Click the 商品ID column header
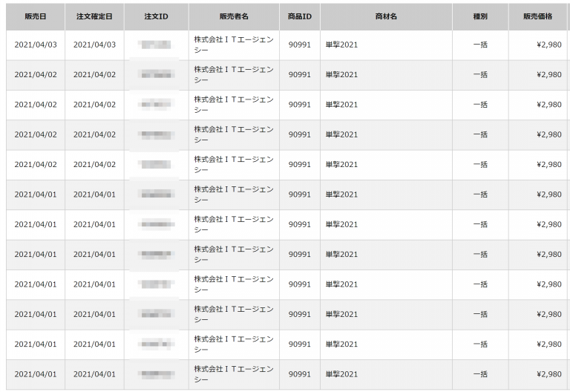The width and height of the screenshot is (570, 392). click(299, 16)
